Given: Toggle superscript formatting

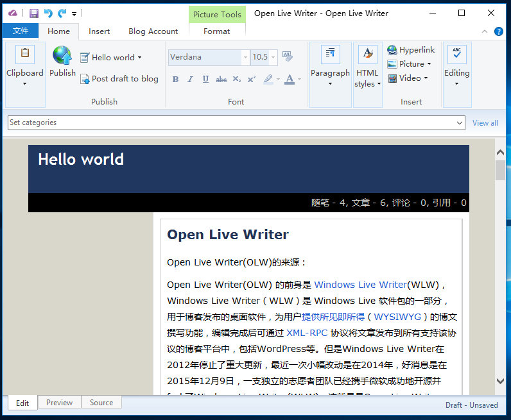Looking at the screenshot, I should 251,79.
